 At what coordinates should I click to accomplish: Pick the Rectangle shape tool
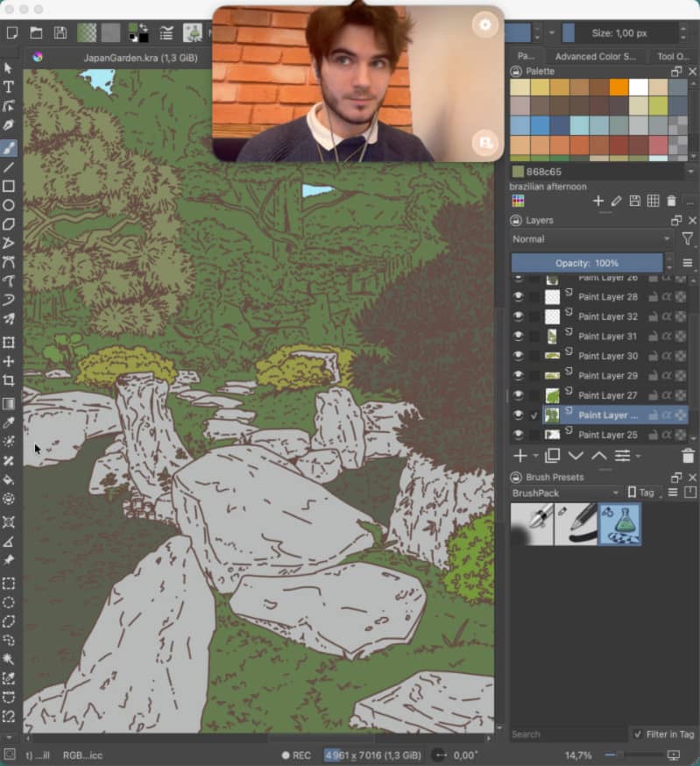point(9,186)
